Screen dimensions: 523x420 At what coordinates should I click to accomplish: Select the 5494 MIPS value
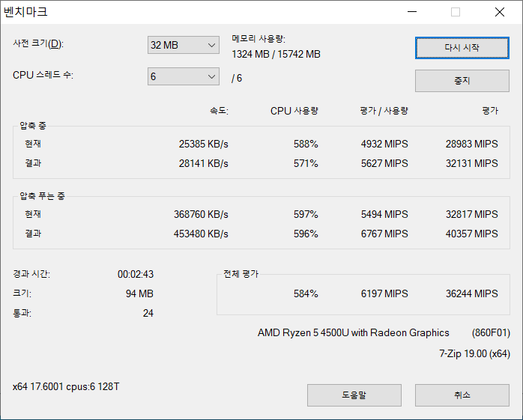coord(384,214)
